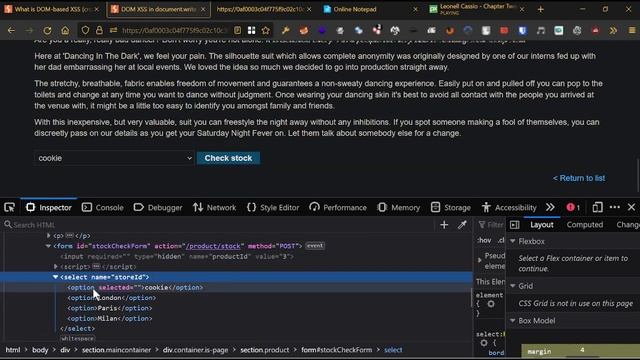Open the store dropdown showing cookie
640x360 pixels.
tap(114, 158)
